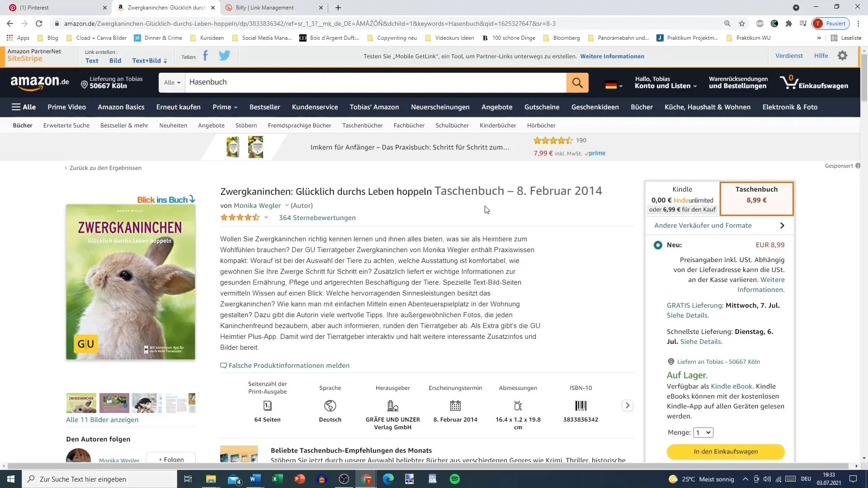Click the German flag language selector
The image size is (868, 488).
point(613,84)
